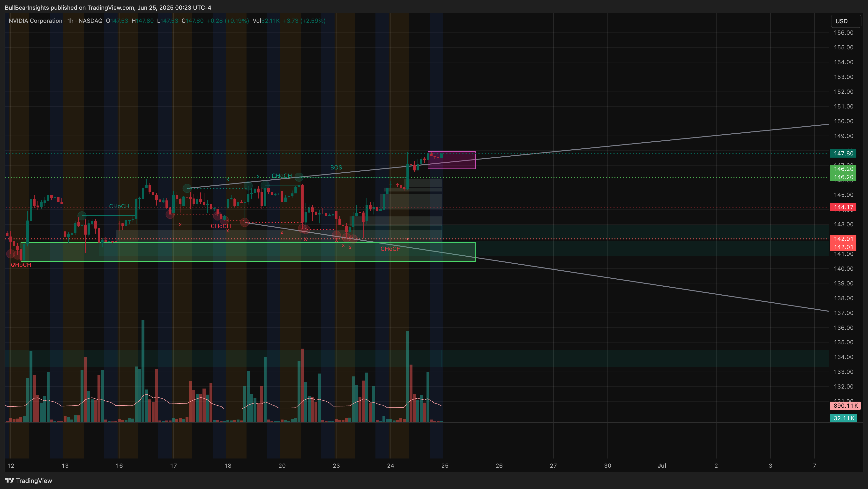
Task: Click the 150.00 price axis label
Action: click(x=843, y=122)
